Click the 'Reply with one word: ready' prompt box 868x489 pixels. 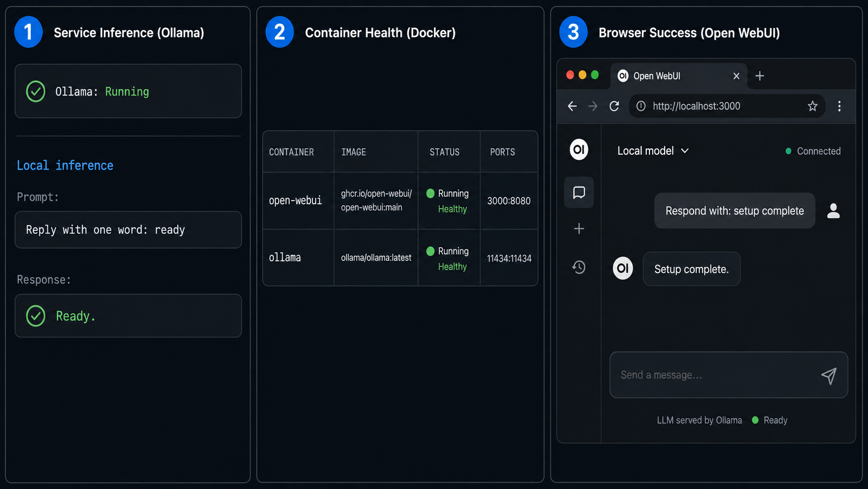click(x=128, y=230)
